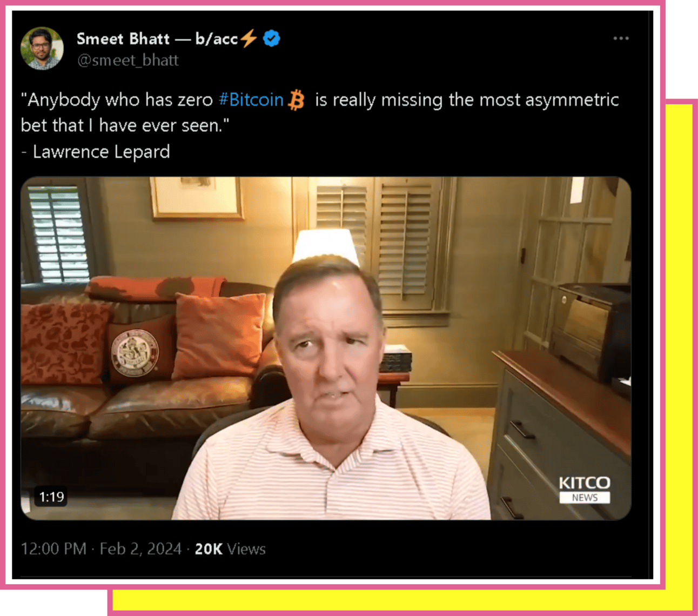The height and width of the screenshot is (616, 698).
Task: Open the #Bitcoin hashtag link
Action: coord(251,100)
